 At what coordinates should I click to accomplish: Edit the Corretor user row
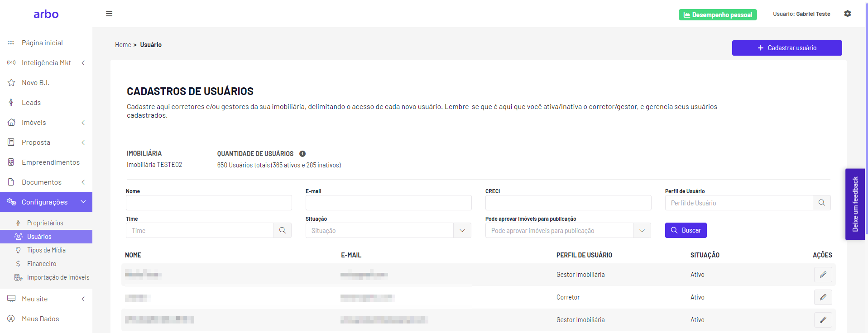click(x=823, y=297)
